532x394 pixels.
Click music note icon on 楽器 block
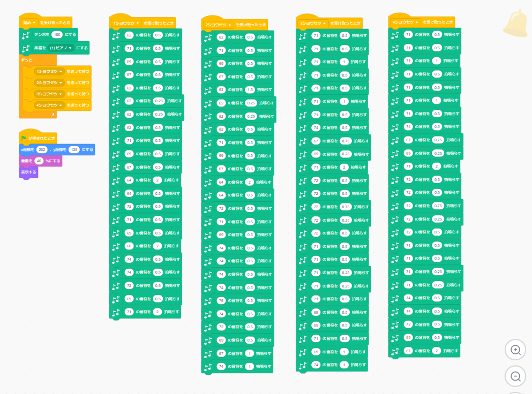(26, 48)
